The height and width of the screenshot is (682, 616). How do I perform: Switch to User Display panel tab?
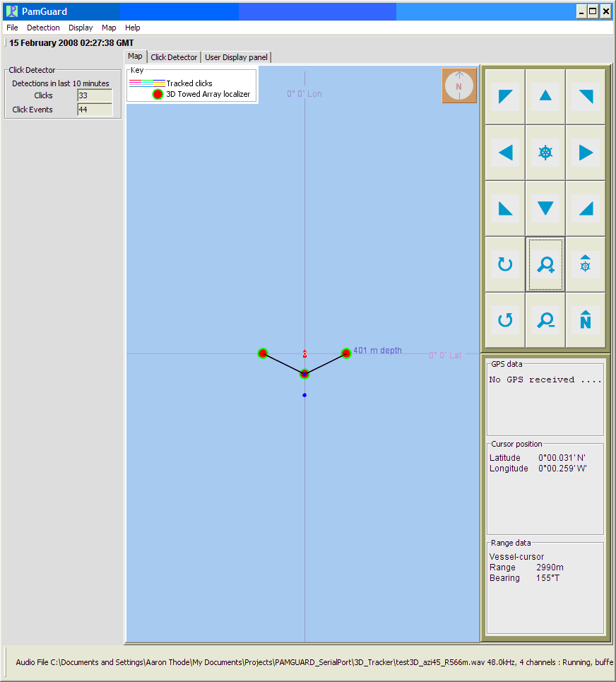pyautogui.click(x=236, y=57)
